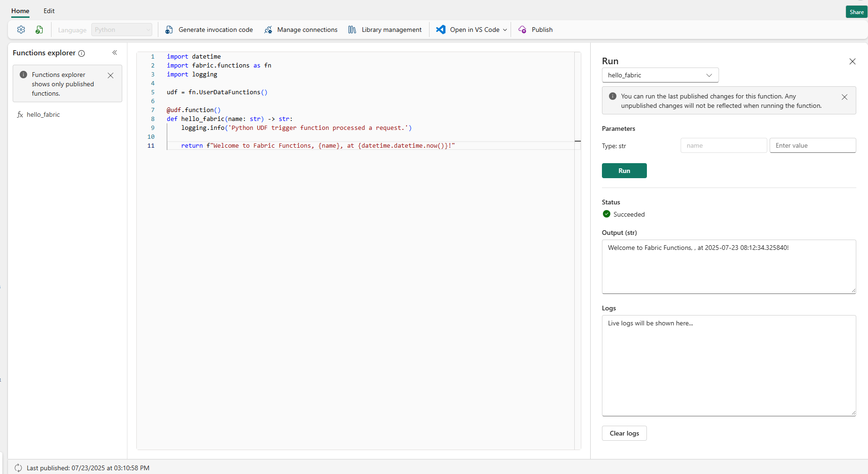The image size is (868, 474).
Task: Close the Run panel
Action: (x=853, y=61)
